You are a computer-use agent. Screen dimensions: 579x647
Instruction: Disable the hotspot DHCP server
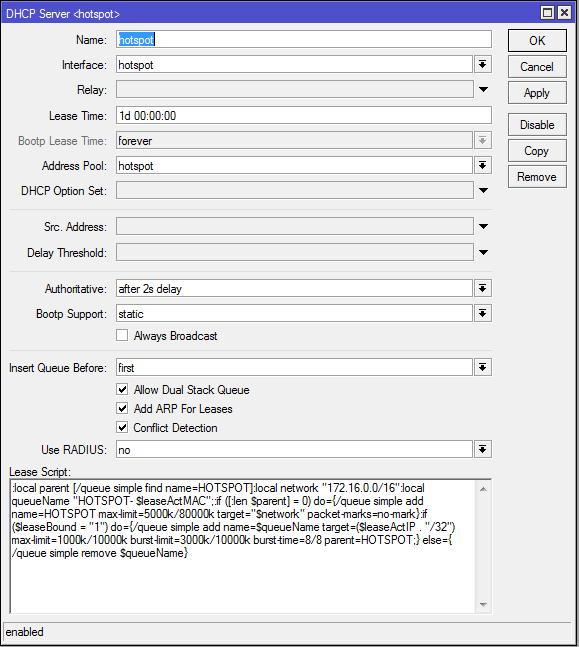(537, 125)
